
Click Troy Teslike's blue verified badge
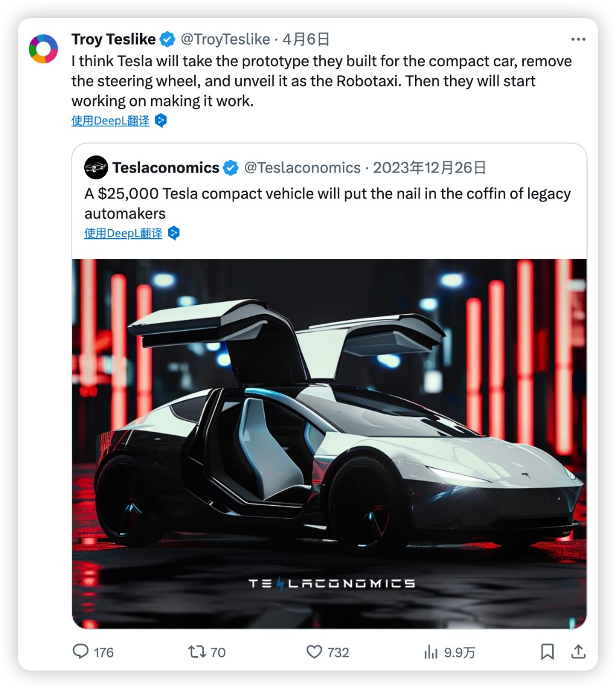pyautogui.click(x=168, y=40)
